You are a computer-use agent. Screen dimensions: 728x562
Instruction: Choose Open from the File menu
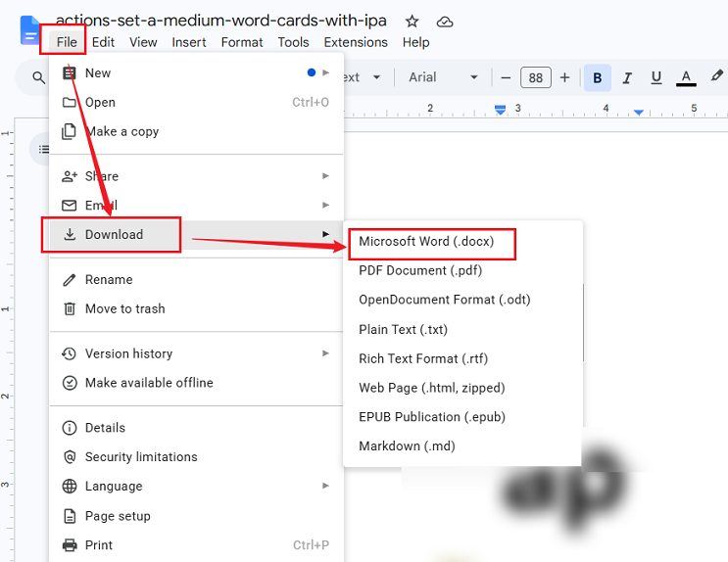coord(196,102)
